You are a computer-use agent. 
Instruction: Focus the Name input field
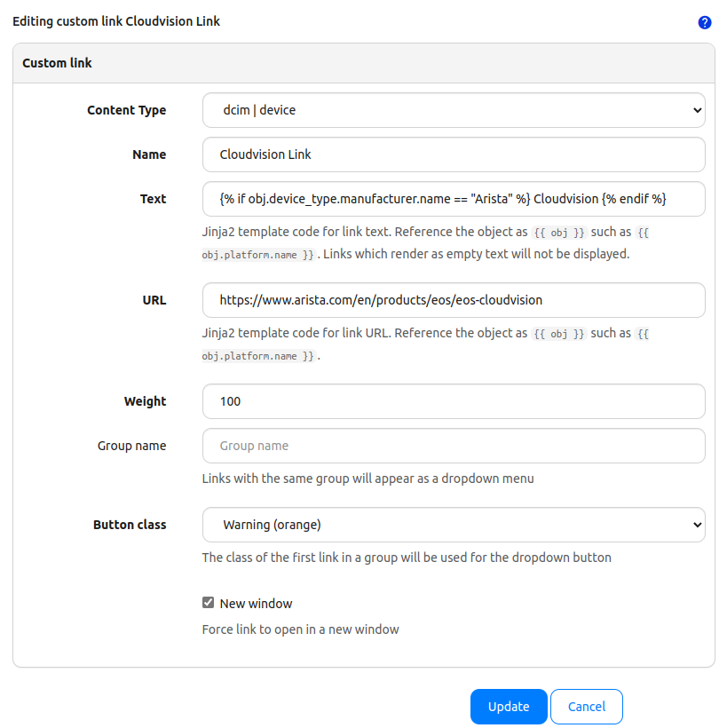(453, 154)
